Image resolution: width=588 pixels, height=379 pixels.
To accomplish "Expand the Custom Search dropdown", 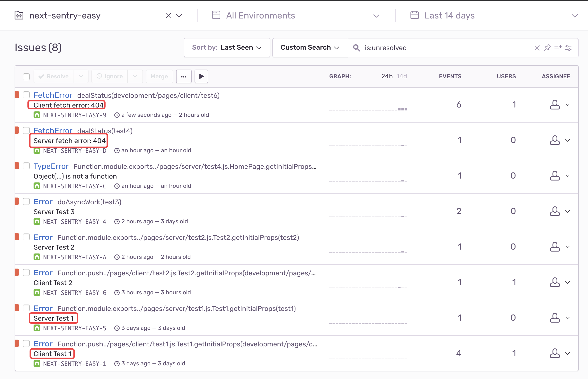I will click(x=310, y=47).
